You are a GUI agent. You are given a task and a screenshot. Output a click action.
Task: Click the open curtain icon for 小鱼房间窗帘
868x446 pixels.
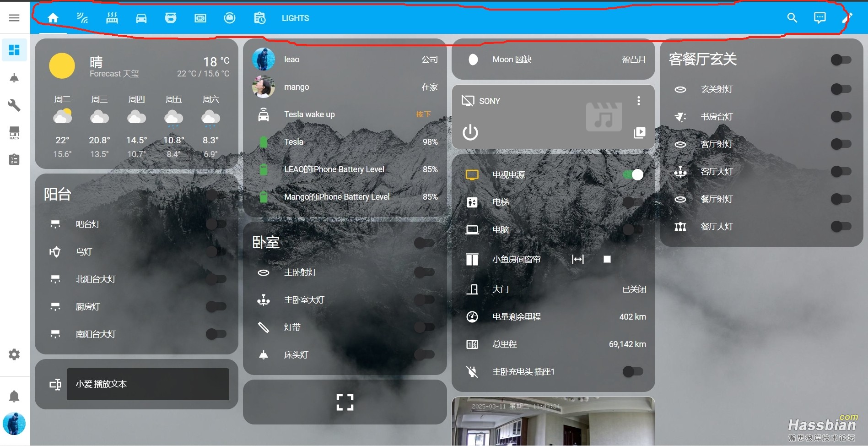coord(578,259)
